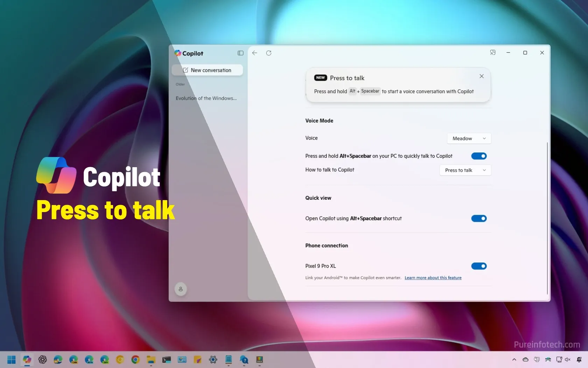This screenshot has width=588, height=368.
Task: Open Edge Canary from the taskbar
Action: (73, 360)
